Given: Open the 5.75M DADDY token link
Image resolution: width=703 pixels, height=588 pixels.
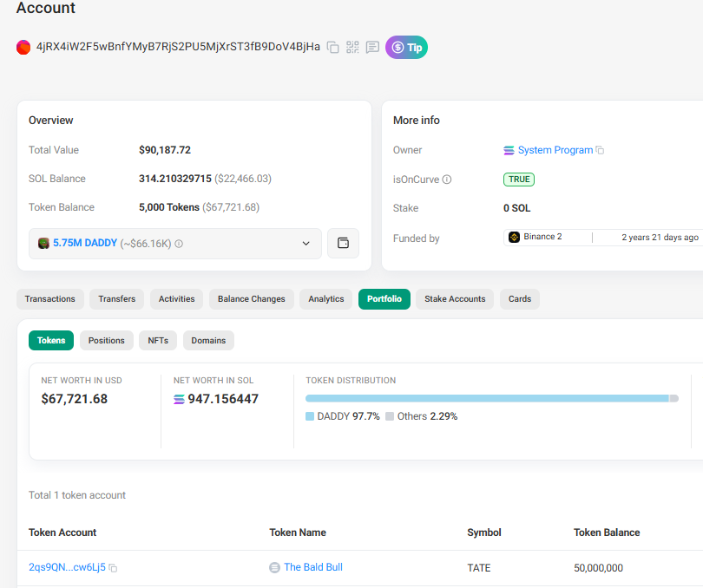Looking at the screenshot, I should 85,243.
